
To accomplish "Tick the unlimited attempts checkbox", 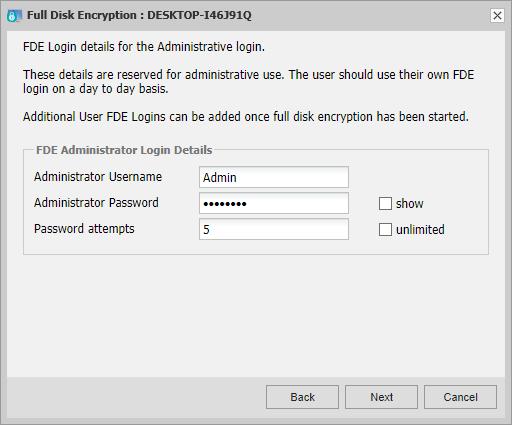I will [x=385, y=229].
